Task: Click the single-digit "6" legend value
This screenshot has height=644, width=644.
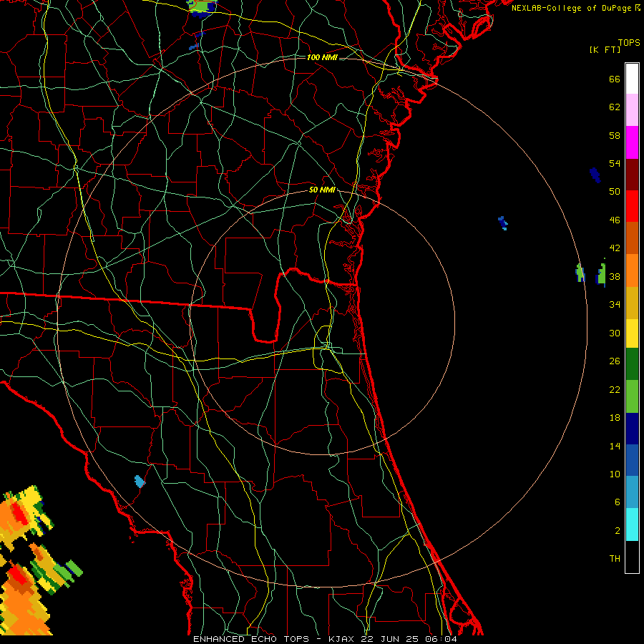Action: click(618, 502)
